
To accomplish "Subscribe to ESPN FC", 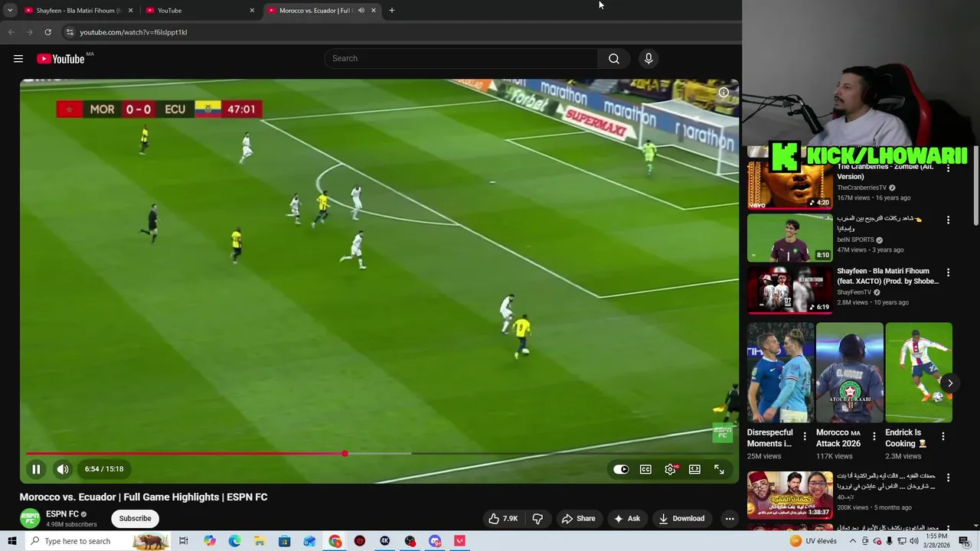I will pyautogui.click(x=135, y=518).
